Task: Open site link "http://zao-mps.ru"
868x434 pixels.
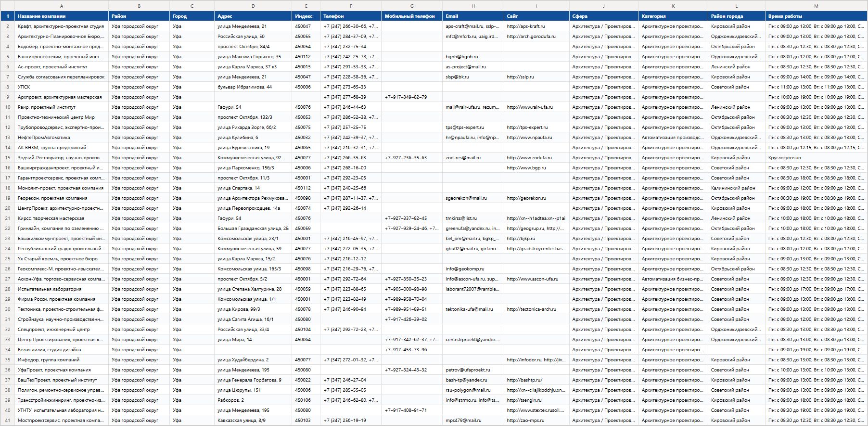Action: coord(525,420)
